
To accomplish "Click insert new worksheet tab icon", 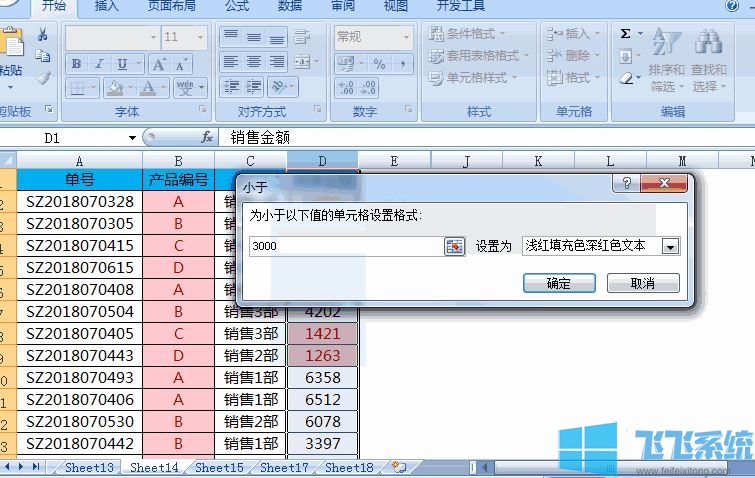I will pyautogui.click(x=399, y=467).
